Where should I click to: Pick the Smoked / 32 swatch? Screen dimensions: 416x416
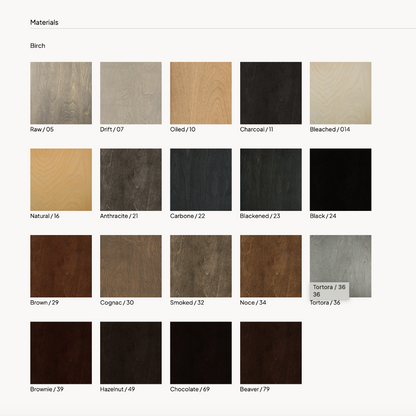tap(201, 266)
